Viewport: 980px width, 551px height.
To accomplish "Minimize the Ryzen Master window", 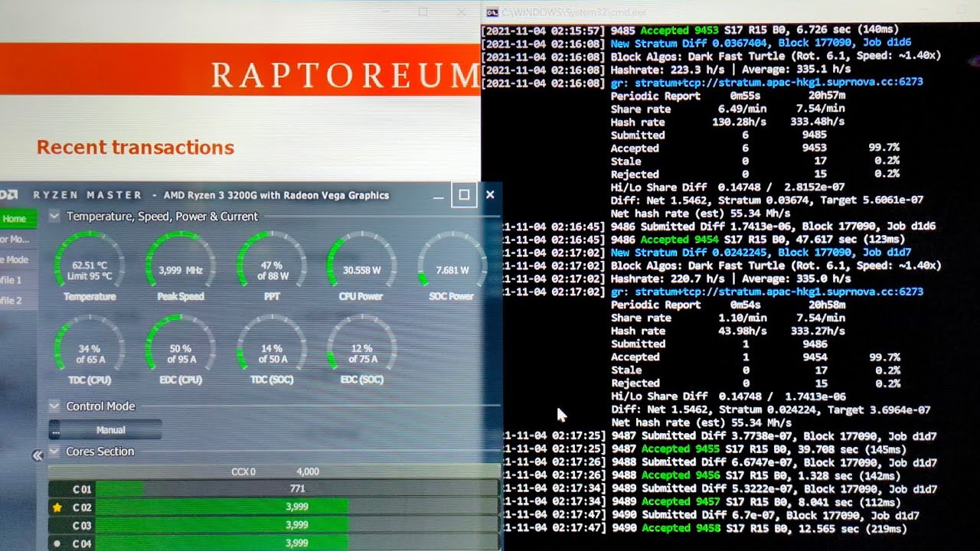I will (x=438, y=196).
